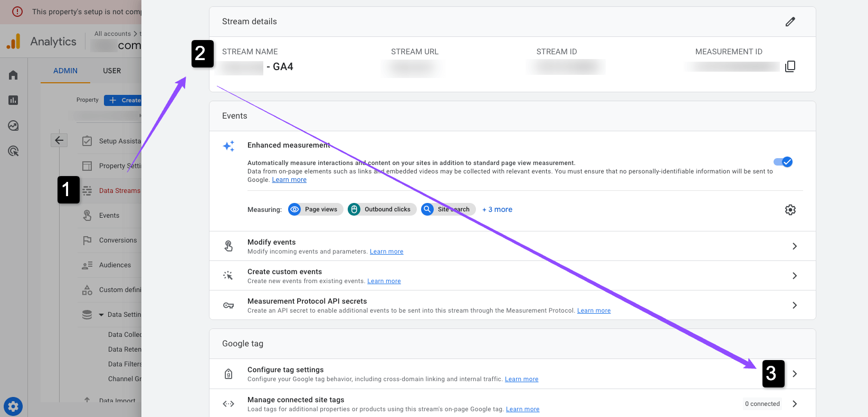Viewport: 868px width, 417px height.
Task: Open Data Retention sub-item
Action: point(125,349)
